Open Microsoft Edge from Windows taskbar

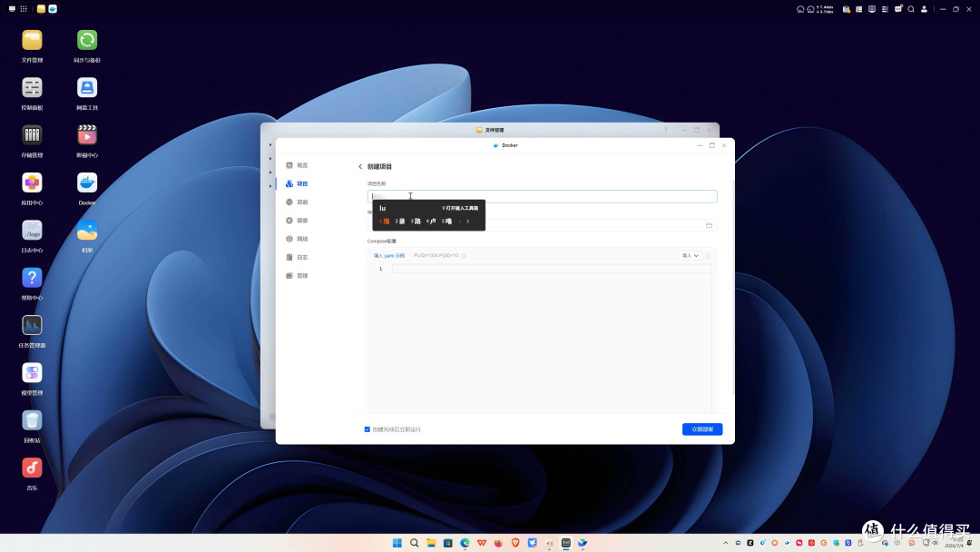tap(465, 543)
